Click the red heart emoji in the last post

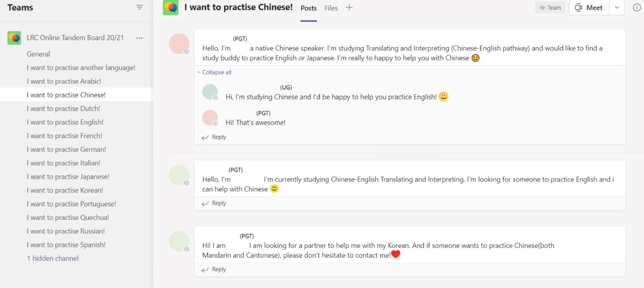[396, 255]
